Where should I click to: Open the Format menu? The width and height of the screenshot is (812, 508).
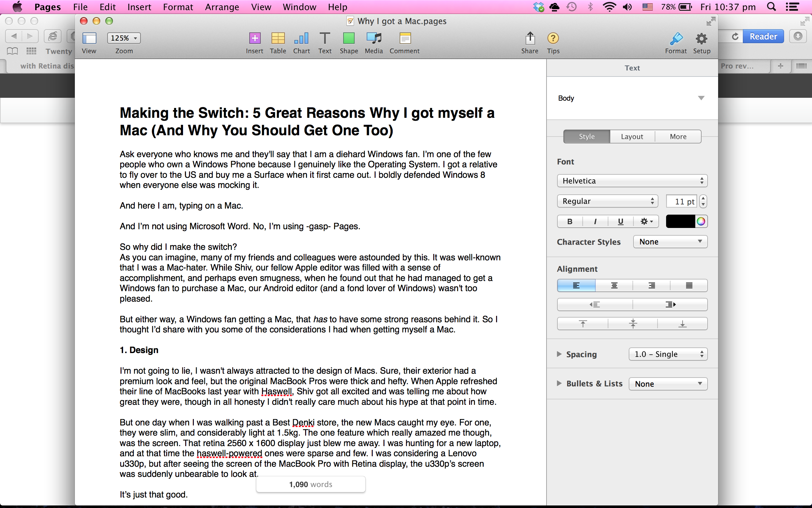pos(178,7)
